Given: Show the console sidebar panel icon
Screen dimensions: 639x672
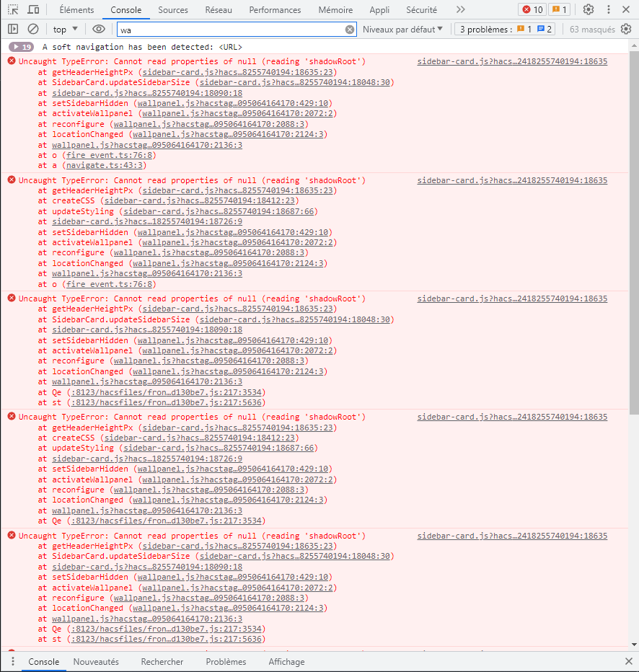Looking at the screenshot, I should (x=12, y=29).
